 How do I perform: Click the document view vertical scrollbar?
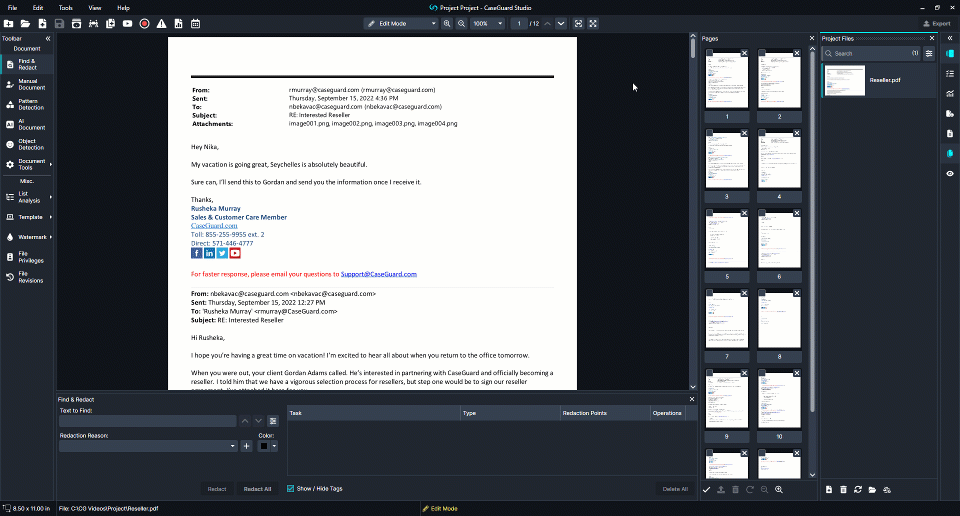click(692, 48)
